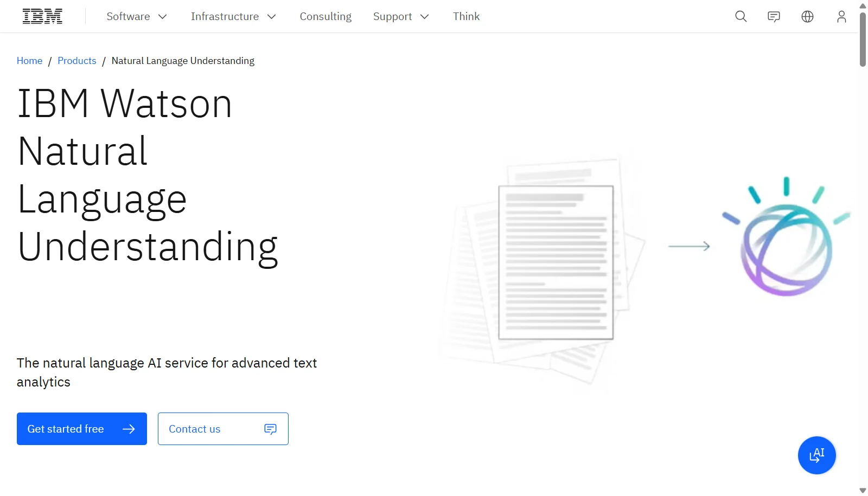Go to Products breadcrumb link

76,61
